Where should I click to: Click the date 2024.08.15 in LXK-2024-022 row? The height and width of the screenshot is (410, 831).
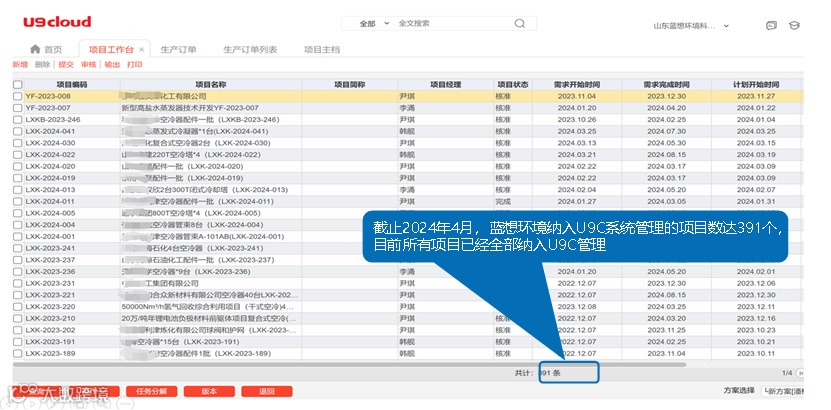(667, 155)
